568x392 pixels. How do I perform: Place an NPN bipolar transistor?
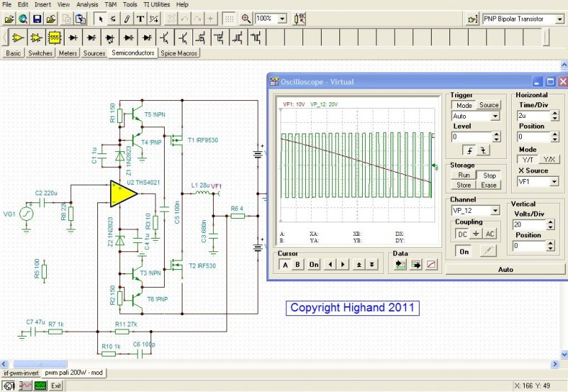pyautogui.click(x=165, y=38)
